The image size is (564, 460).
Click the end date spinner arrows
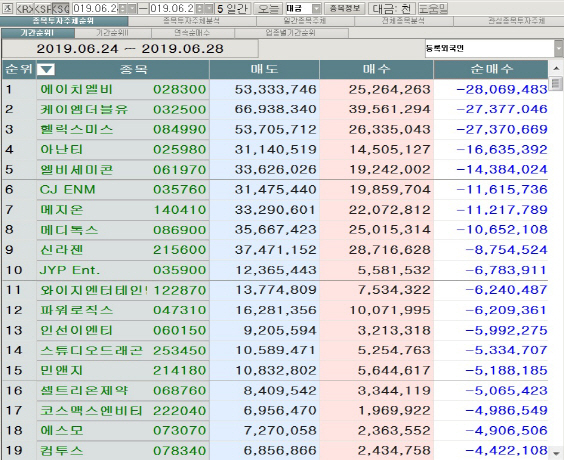point(199,9)
